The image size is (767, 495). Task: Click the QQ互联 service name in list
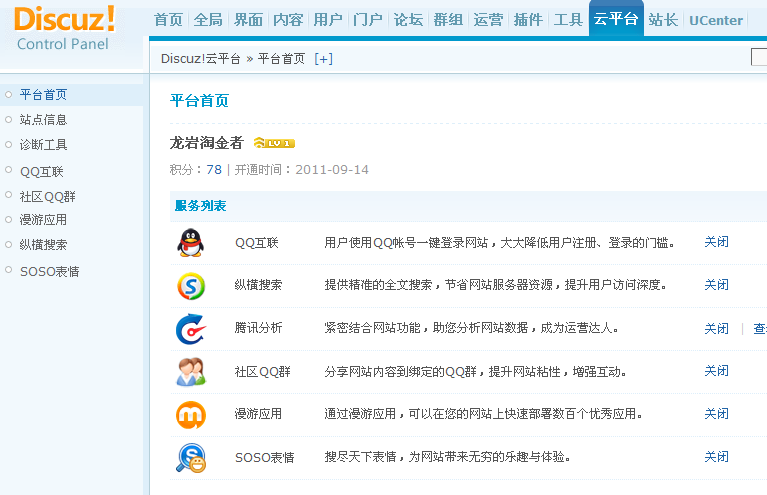coord(257,243)
